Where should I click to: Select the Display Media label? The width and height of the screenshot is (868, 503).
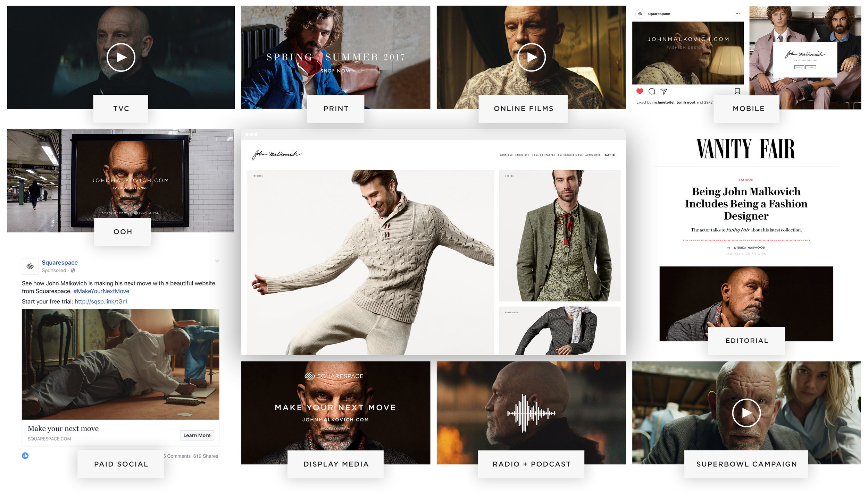pos(335,464)
